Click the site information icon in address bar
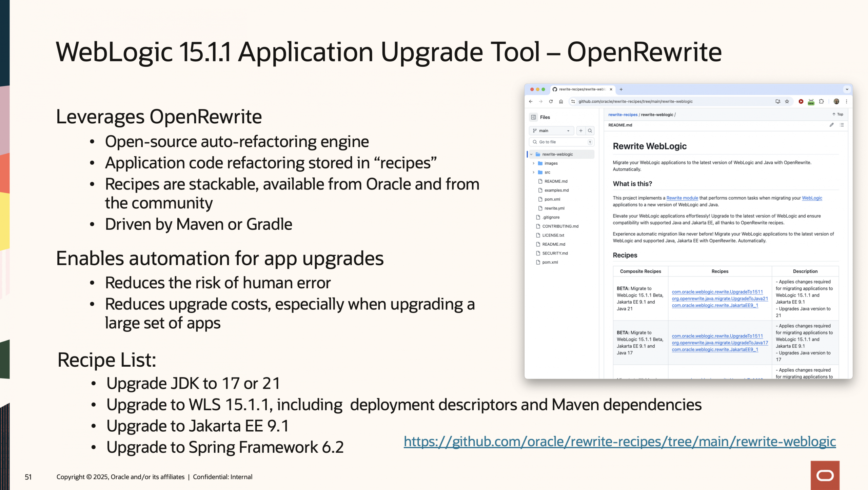Image resolution: width=868 pixels, height=490 pixels. coord(573,101)
